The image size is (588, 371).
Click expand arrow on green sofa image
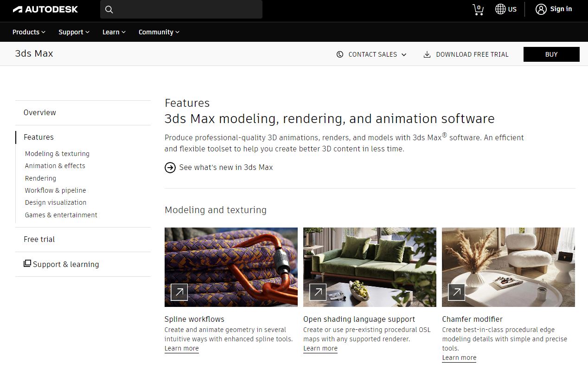point(318,292)
